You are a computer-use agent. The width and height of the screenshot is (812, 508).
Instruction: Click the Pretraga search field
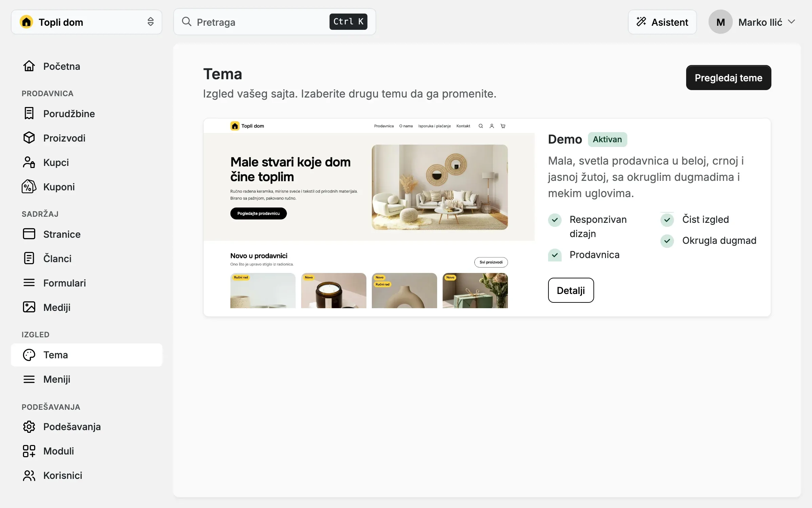click(274, 22)
